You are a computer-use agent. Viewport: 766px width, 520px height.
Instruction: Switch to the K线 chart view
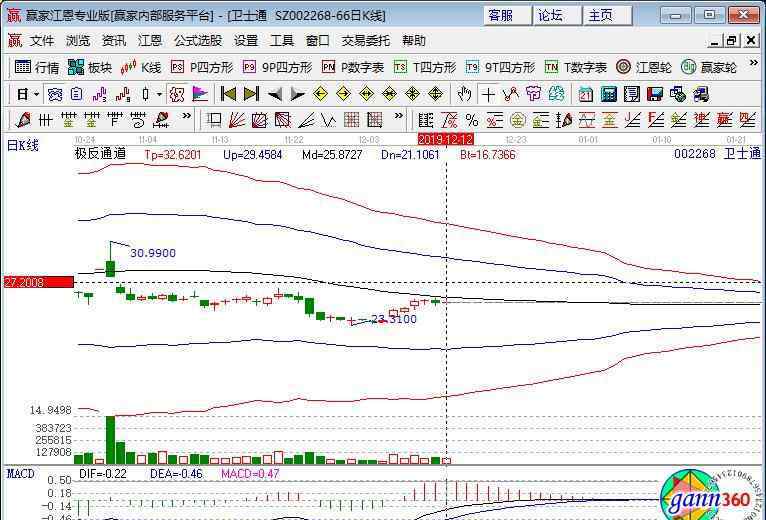[141, 67]
